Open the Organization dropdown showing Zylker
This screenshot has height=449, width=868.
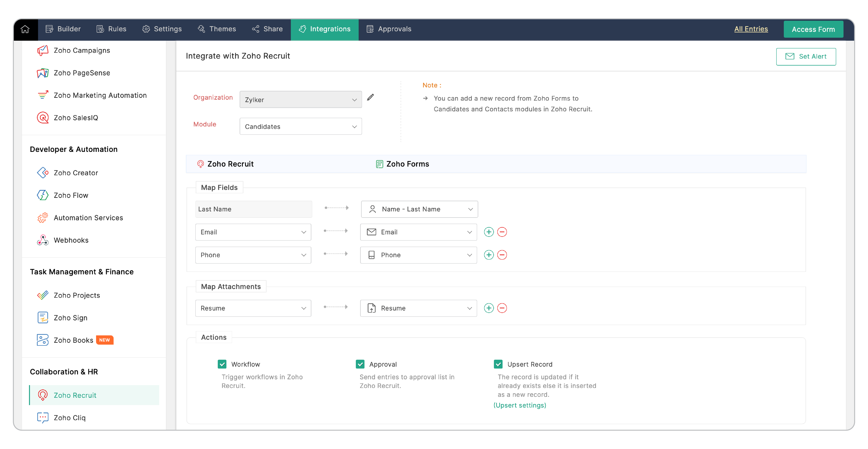tap(301, 99)
